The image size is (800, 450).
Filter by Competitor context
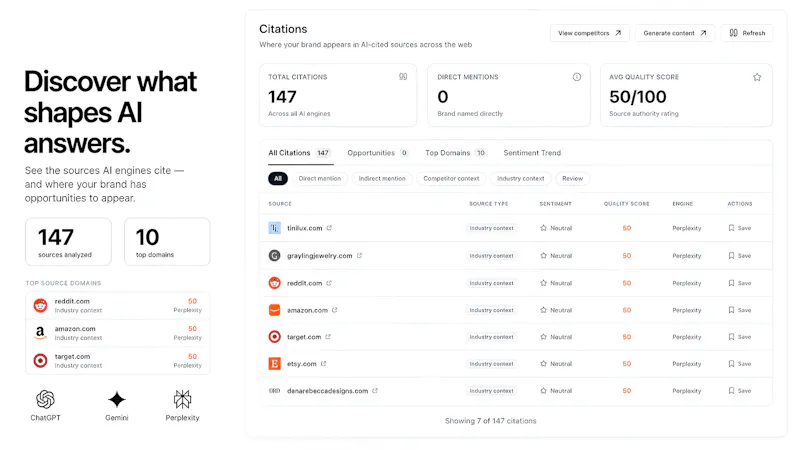(451, 179)
